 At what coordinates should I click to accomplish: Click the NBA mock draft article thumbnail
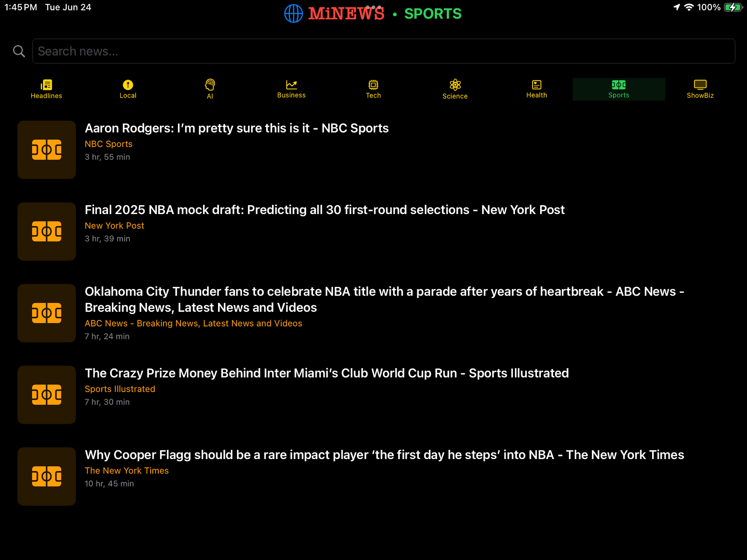pos(46,232)
